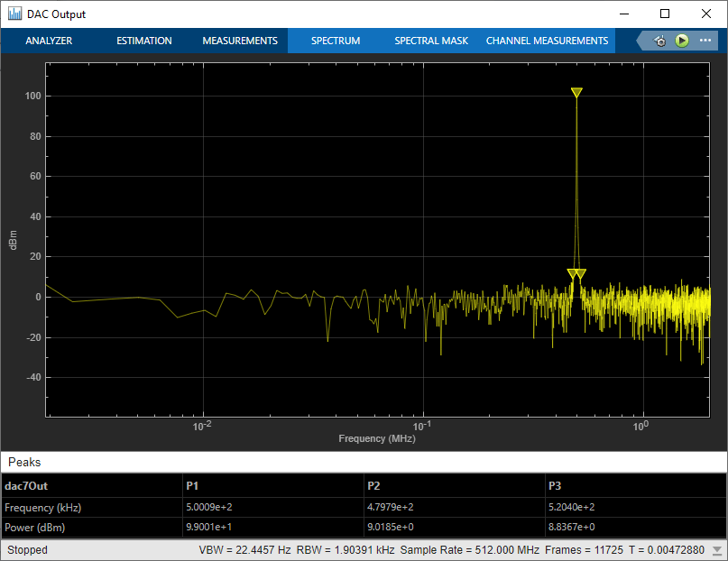
Task: Click the DAC Output window icon
Action: click(x=14, y=14)
